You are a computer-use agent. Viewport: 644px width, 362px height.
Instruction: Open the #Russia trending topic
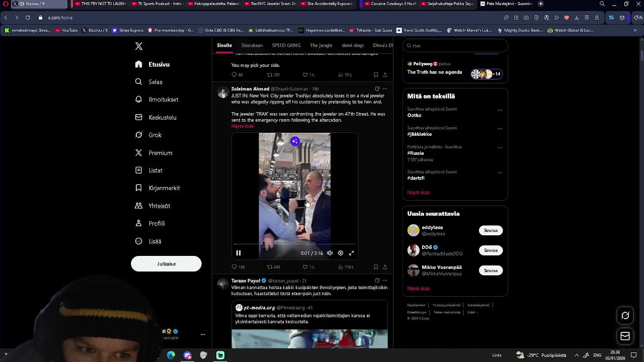coord(416,153)
